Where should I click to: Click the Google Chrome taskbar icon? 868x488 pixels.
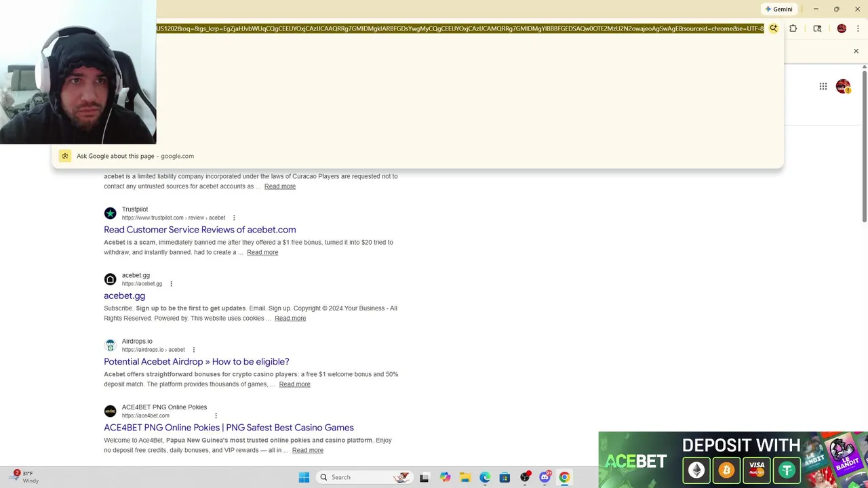(564, 477)
